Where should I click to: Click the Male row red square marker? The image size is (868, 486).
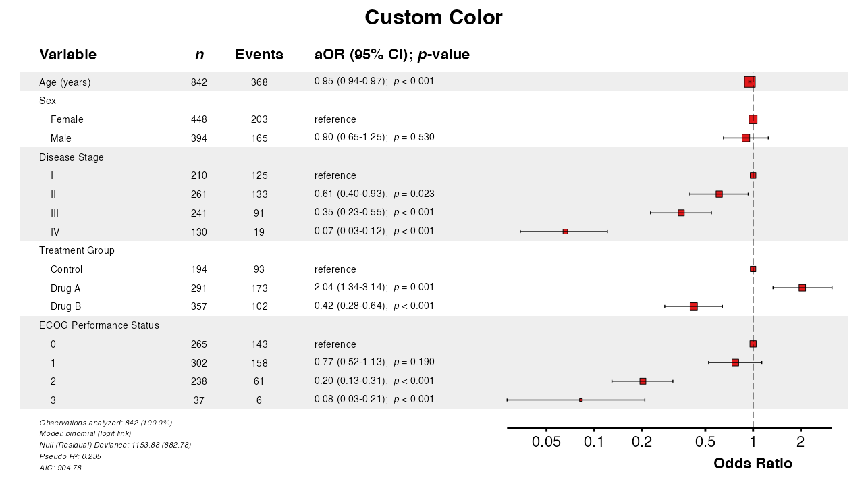coord(745,138)
